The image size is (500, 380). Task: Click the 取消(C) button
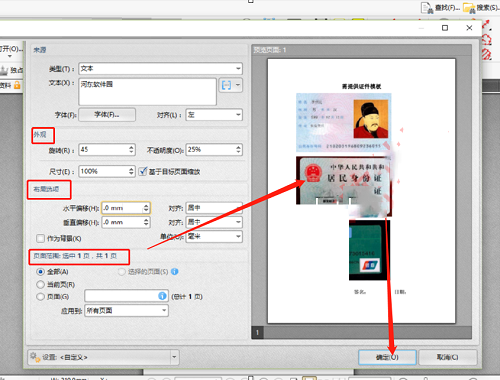[x=448, y=357]
